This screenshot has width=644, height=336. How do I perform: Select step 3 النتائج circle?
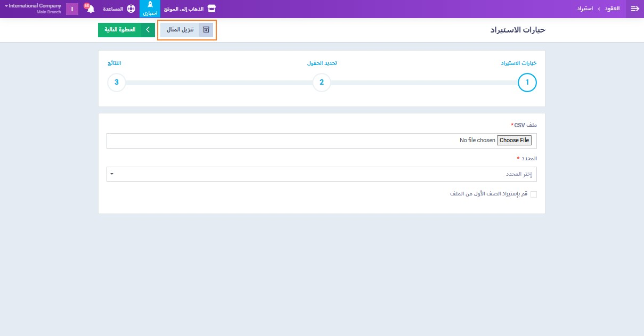point(117,83)
